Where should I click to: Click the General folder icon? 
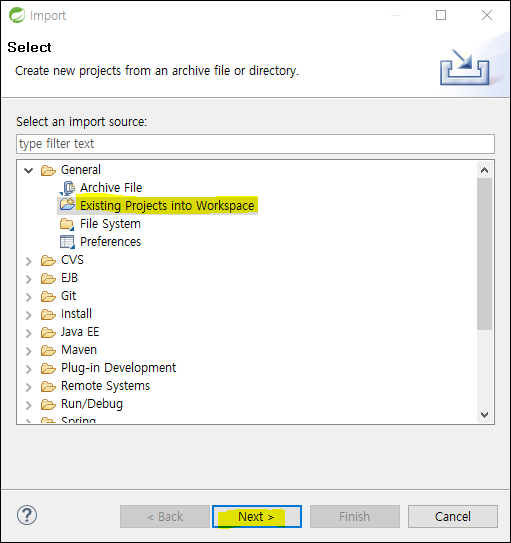click(48, 170)
